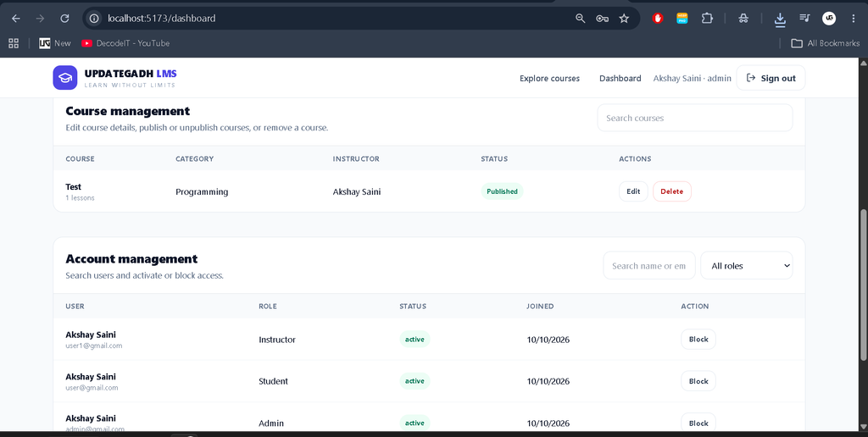Open the Extensions puzzle icon
868x437 pixels.
[x=707, y=19]
